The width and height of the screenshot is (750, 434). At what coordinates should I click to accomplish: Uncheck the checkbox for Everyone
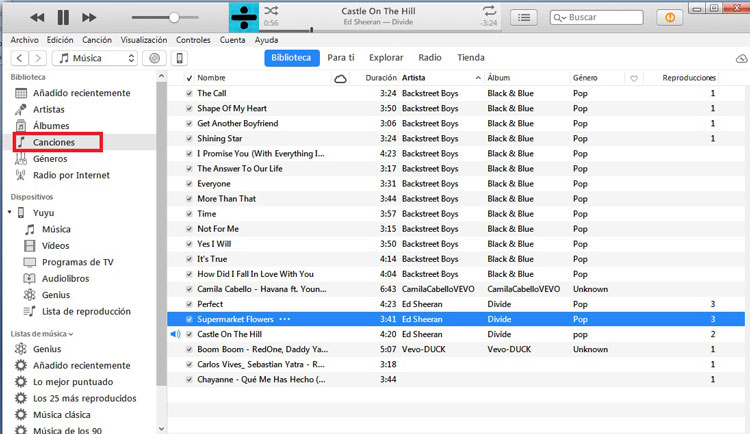189,184
